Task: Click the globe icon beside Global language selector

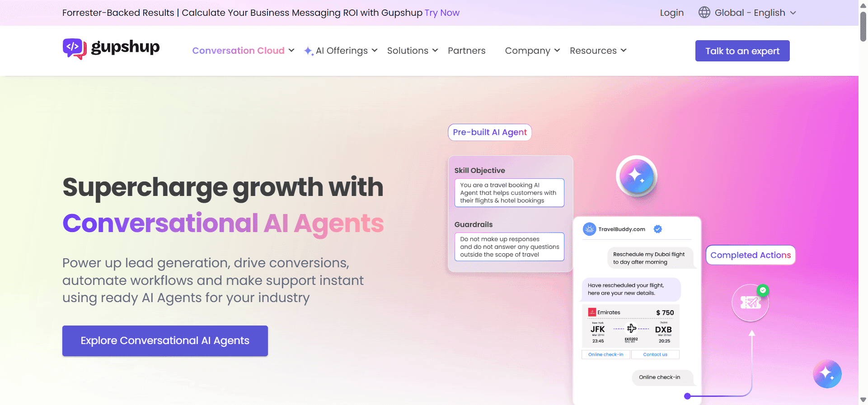Action: click(x=704, y=12)
